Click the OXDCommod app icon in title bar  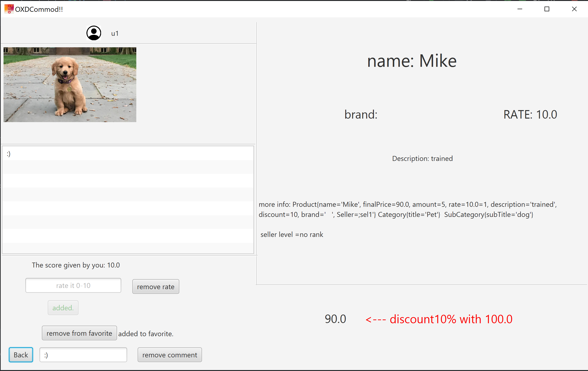coord(9,9)
